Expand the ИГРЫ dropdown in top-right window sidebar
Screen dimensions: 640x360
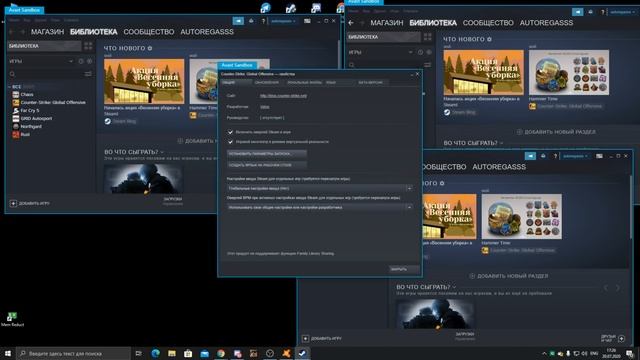[x=410, y=52]
